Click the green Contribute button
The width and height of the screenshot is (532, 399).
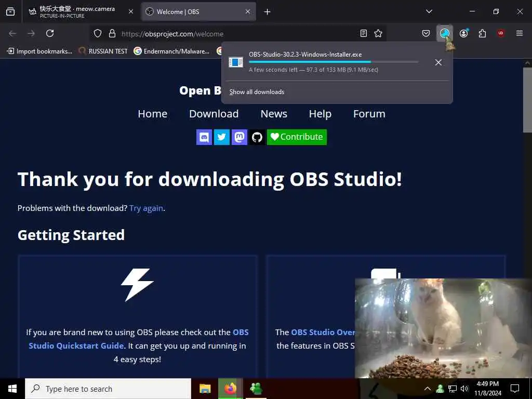297,137
